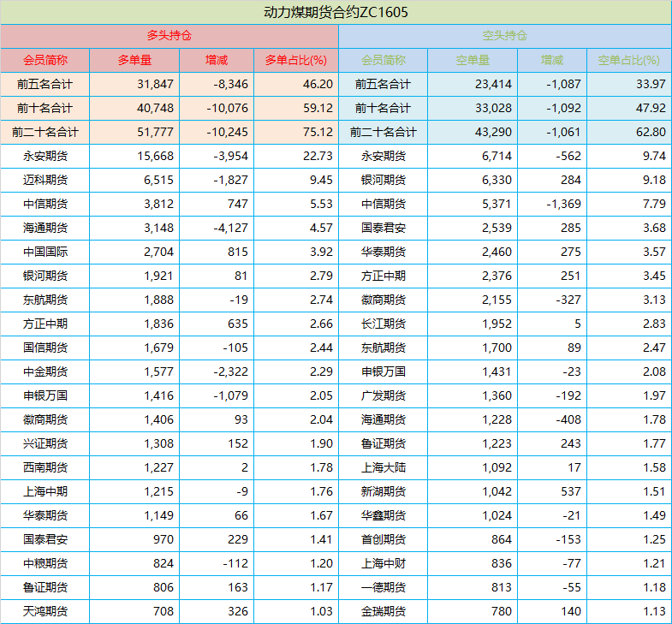Select short top-twenty total 43,290
The image size is (672, 624).
(493, 132)
